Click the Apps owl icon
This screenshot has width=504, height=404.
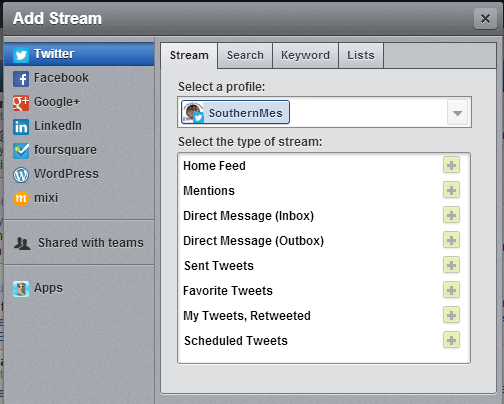tap(21, 289)
